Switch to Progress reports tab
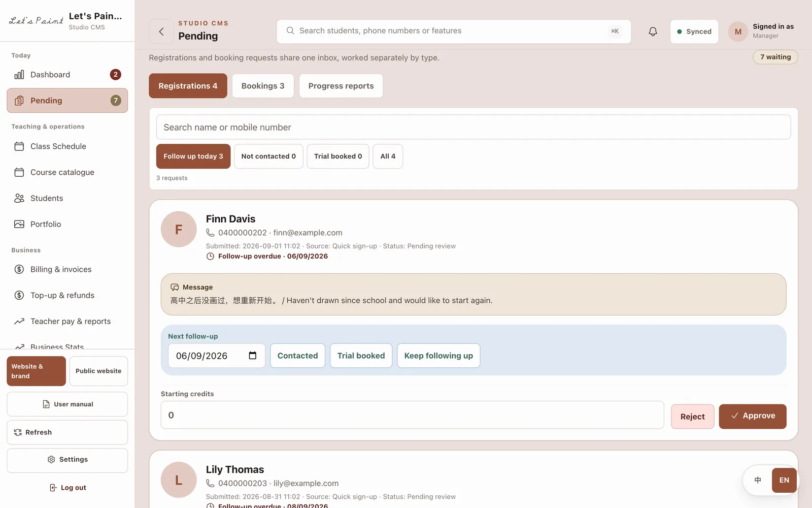 click(341, 86)
